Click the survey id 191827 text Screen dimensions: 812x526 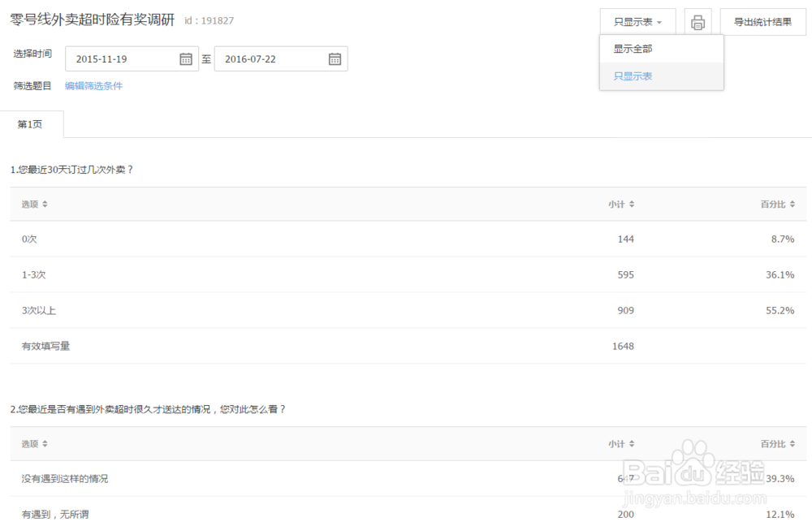click(209, 21)
